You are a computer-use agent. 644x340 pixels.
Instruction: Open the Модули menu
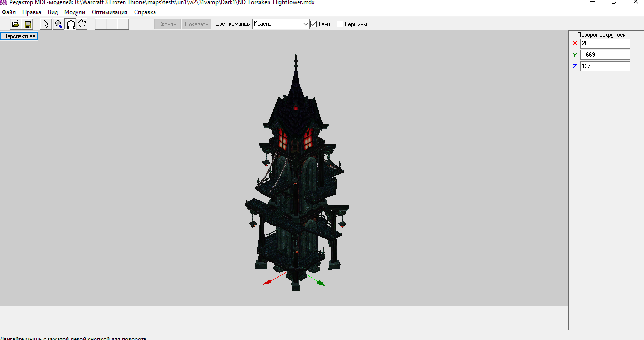click(75, 12)
